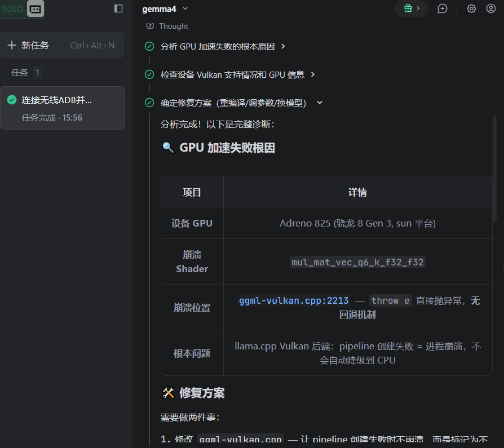This screenshot has width=504, height=448.
Task: Click the Thought brain icon
Action: tap(150, 26)
